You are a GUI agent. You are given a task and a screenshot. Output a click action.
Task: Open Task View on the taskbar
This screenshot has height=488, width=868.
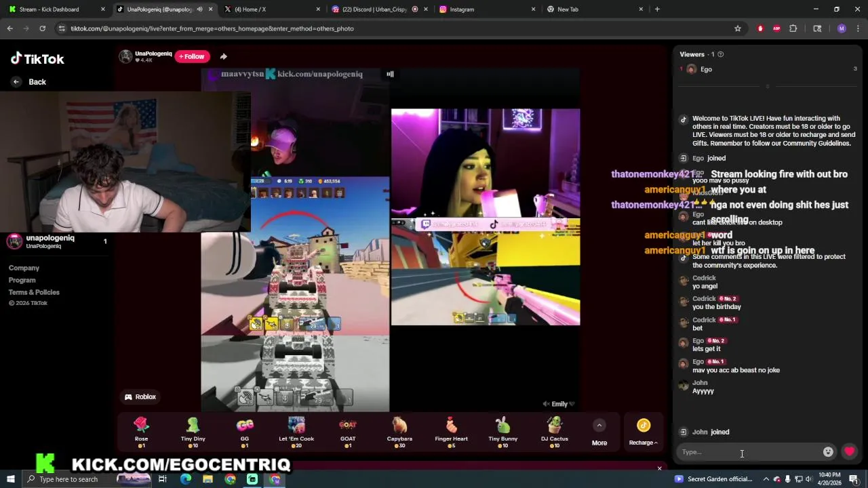tap(163, 479)
